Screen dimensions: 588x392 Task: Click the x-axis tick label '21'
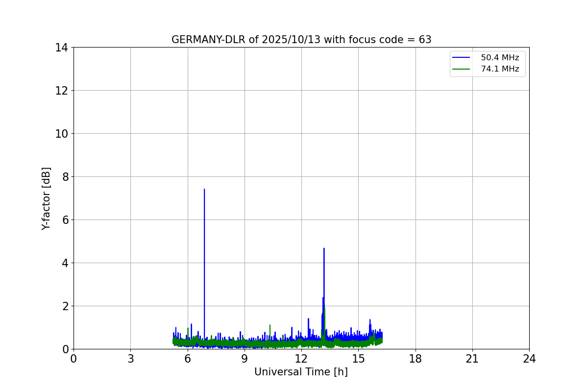point(472,359)
